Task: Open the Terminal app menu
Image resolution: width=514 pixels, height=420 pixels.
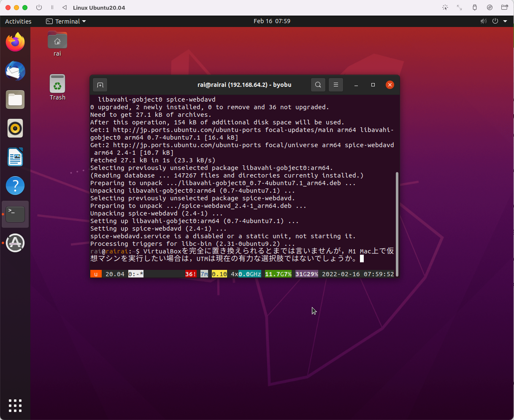Action: [x=66, y=21]
